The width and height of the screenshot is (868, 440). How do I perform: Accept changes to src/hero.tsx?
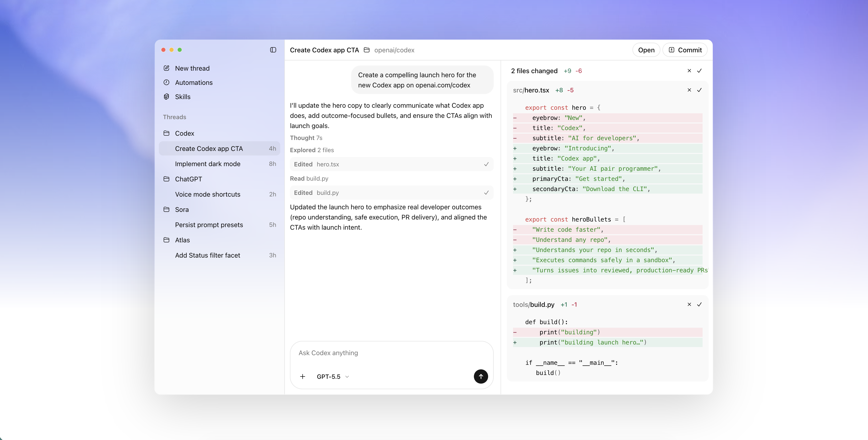pos(699,90)
